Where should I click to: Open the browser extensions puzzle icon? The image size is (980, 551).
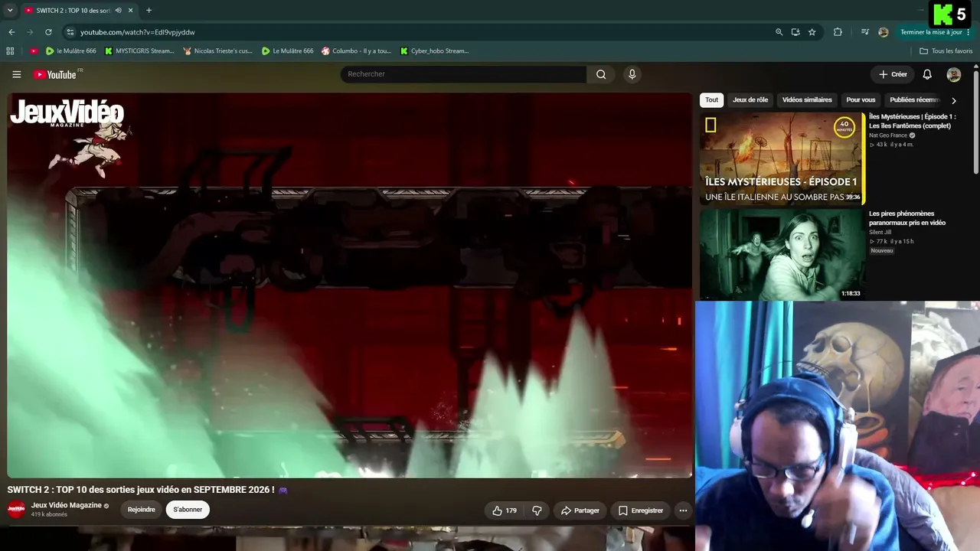coord(838,32)
